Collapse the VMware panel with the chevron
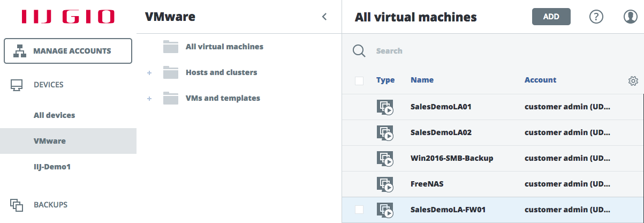 [324, 17]
